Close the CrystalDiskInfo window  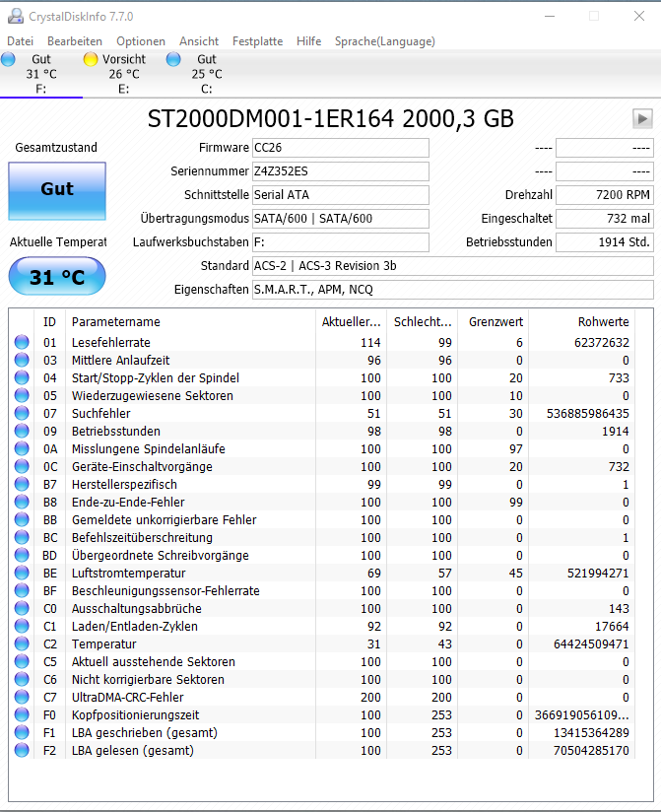[639, 16]
